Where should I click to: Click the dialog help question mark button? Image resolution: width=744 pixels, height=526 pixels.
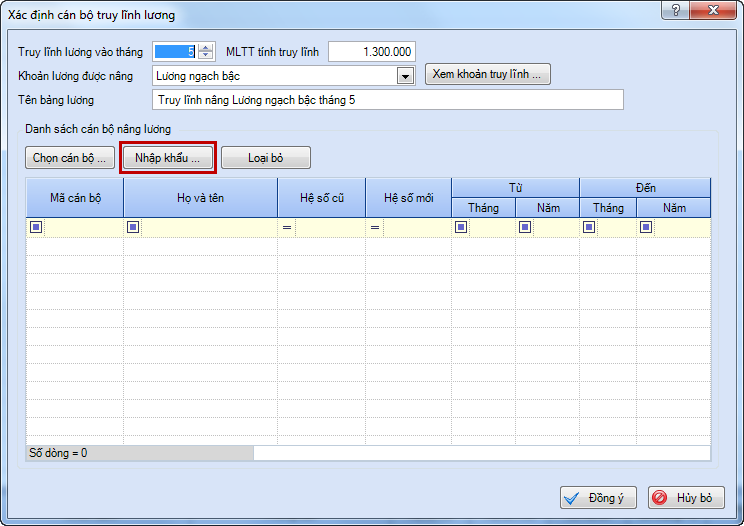pyautogui.click(x=676, y=10)
